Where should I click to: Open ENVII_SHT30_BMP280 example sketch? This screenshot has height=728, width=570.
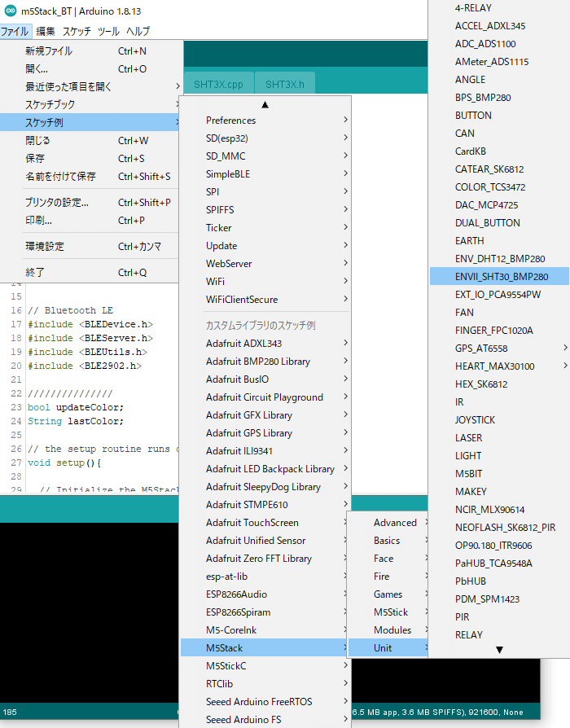[499, 277]
